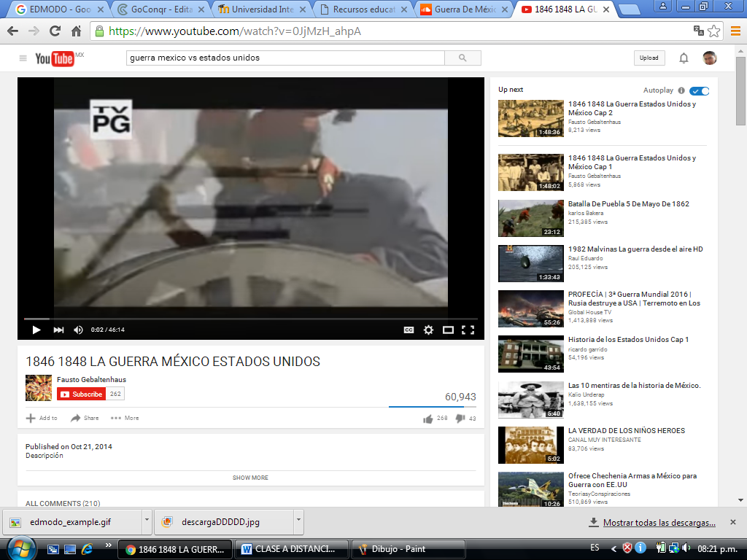Open video La Guerra Estados Unidos y México Cap 2
747x560 pixels.
tap(632, 108)
